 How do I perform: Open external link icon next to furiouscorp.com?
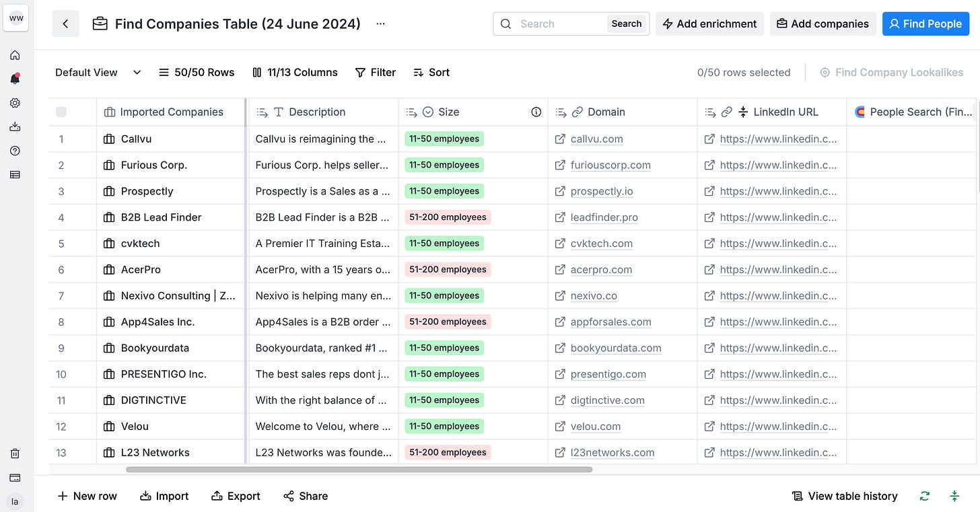click(x=560, y=165)
